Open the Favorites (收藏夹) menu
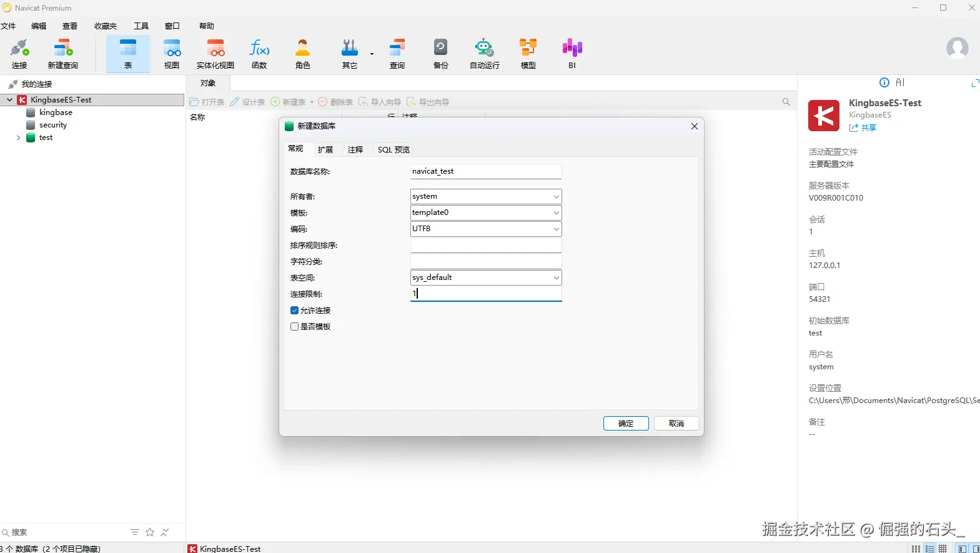Viewport: 980px width, 553px height. click(106, 26)
